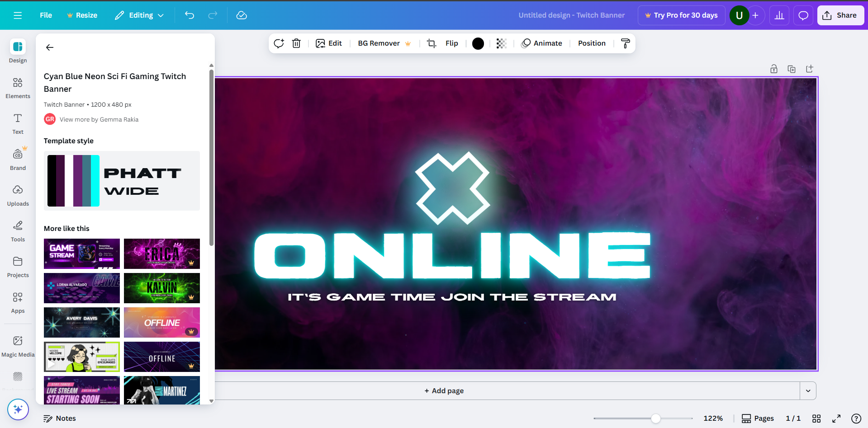Open the Elements panel

pos(18,88)
